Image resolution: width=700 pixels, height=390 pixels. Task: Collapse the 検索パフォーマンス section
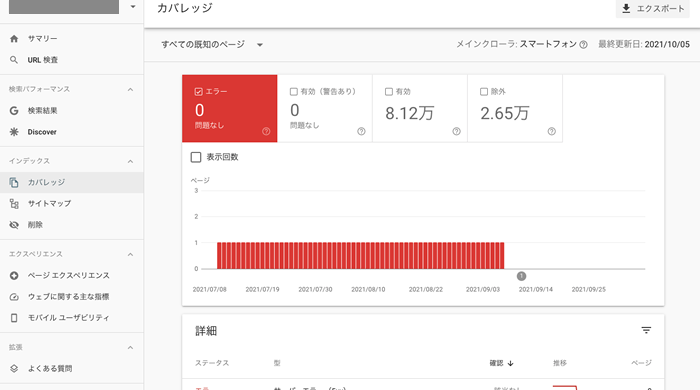[130, 90]
